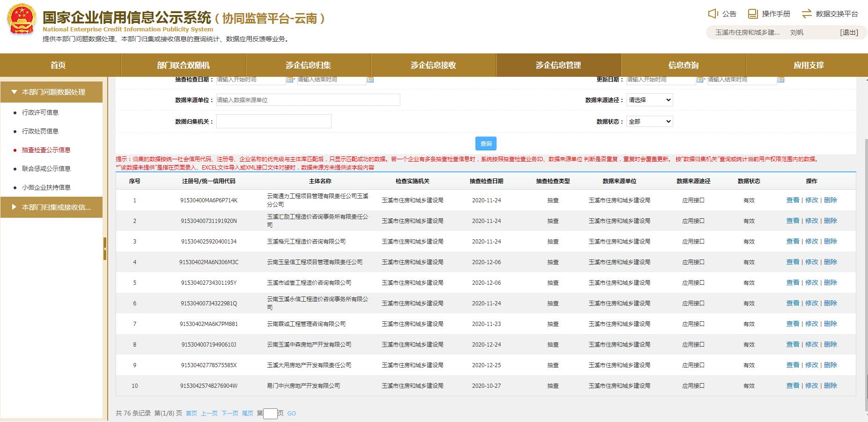Open the 数据来源途径 dropdown
Image resolution: width=868 pixels, height=422 pixels.
pos(649,100)
